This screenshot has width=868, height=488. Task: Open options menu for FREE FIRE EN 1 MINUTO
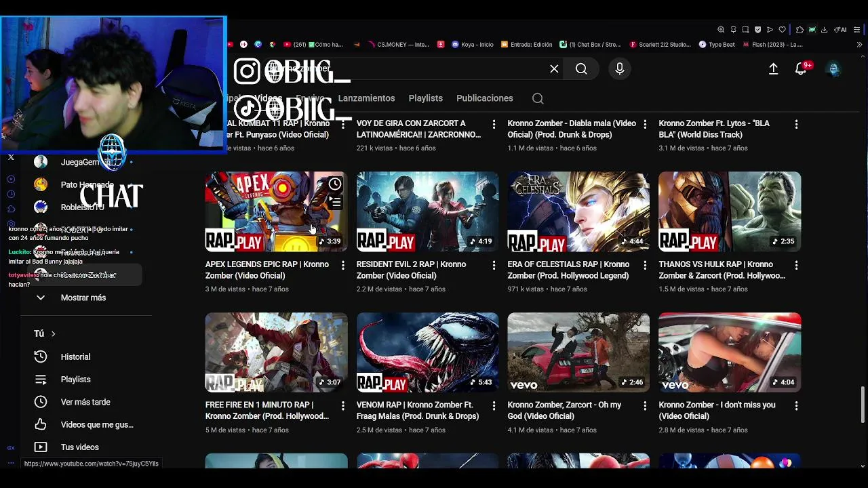pos(342,405)
